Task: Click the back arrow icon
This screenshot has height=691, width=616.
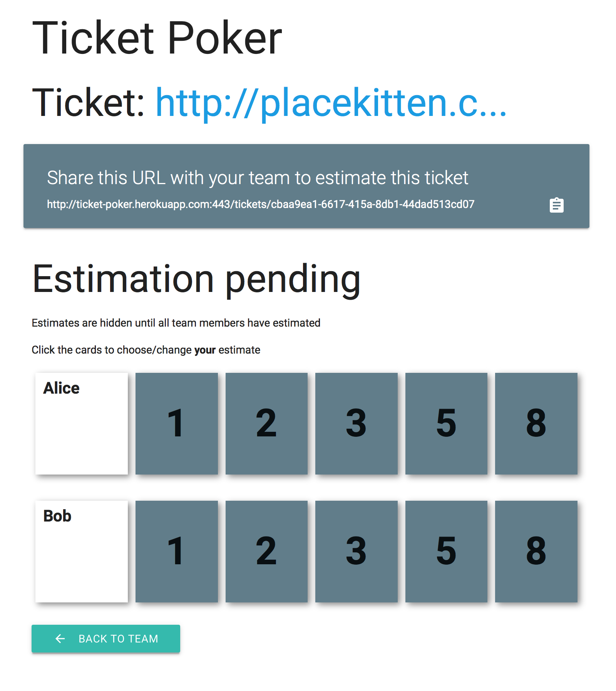Action: pyautogui.click(x=60, y=639)
